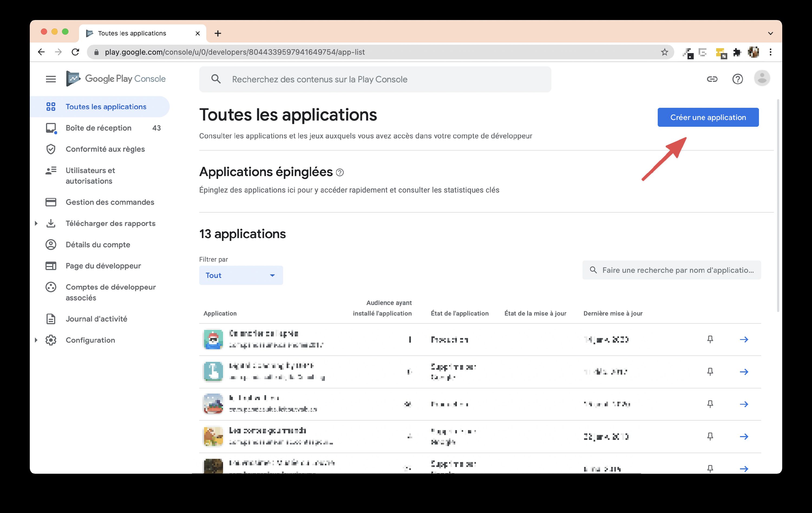Select Toutes les applications in sidebar
This screenshot has height=513, width=812.
pos(106,106)
